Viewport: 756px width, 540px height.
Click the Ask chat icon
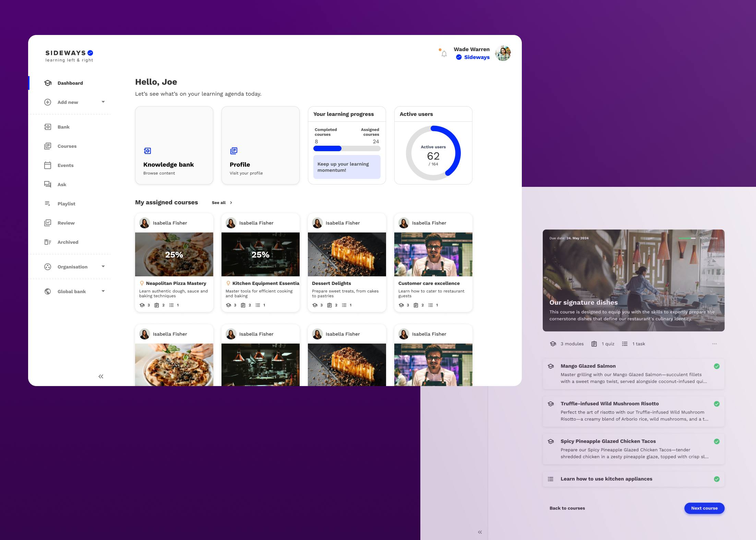[x=48, y=184]
